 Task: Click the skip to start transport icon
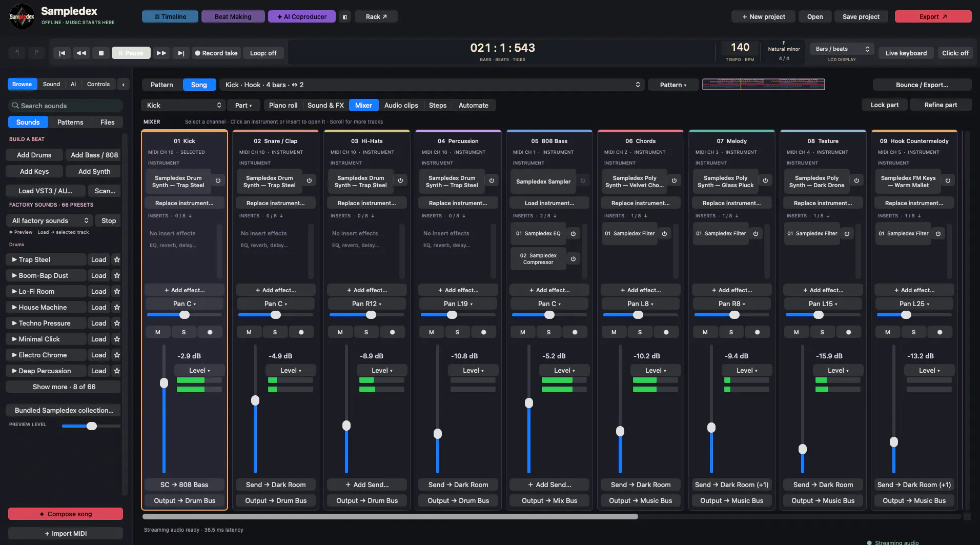pyautogui.click(x=62, y=53)
